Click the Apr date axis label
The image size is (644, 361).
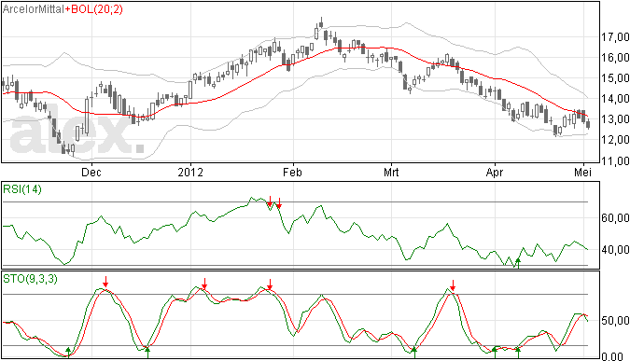pyautogui.click(x=495, y=172)
